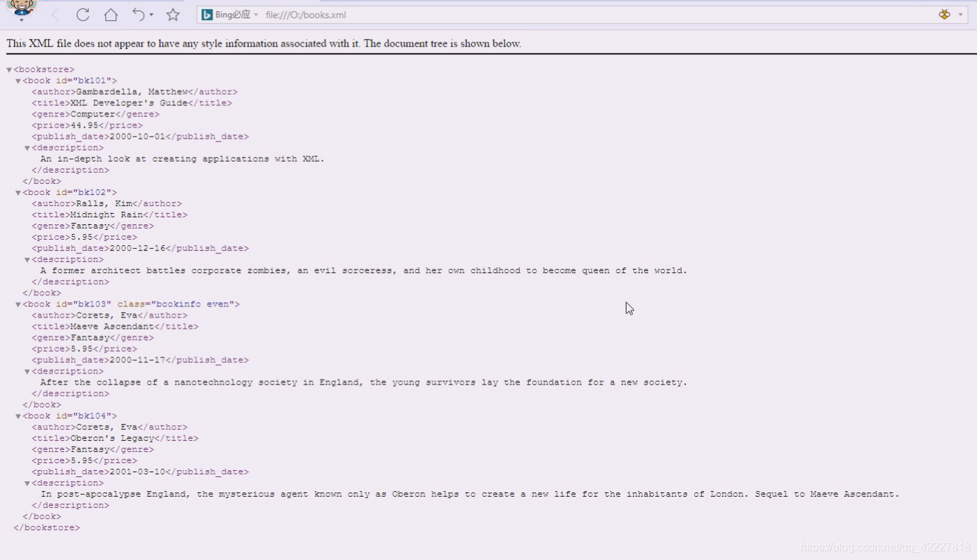Screen dimensions: 977x560
Task: Collapse the book bk101 node
Action: click(x=19, y=81)
